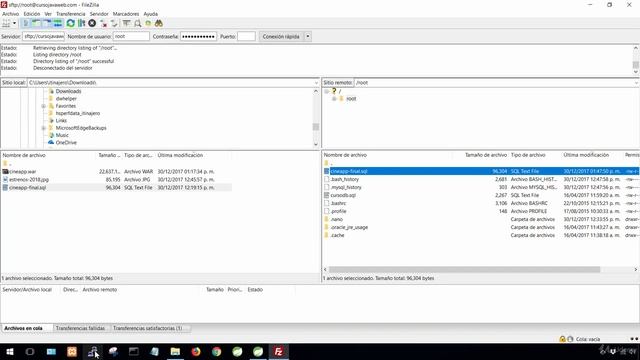Toggle processing of the transfer queue
This screenshot has width=640, height=360.
(x=81, y=23)
